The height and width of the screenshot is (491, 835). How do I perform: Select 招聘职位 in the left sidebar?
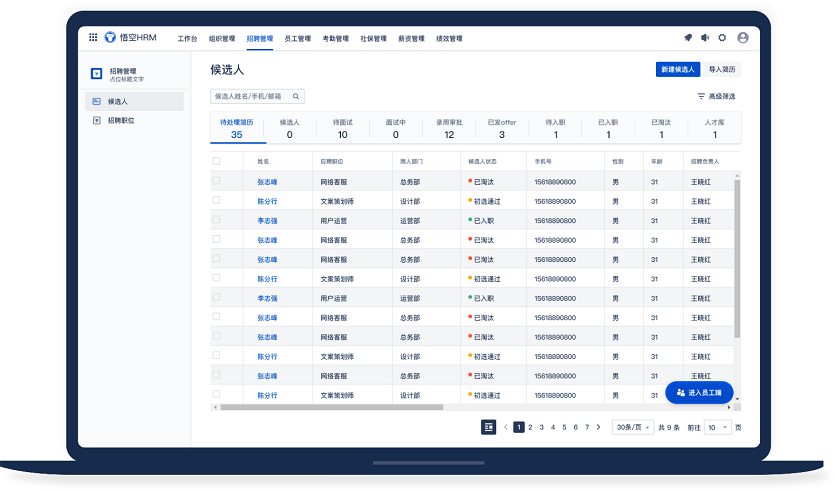tap(121, 120)
